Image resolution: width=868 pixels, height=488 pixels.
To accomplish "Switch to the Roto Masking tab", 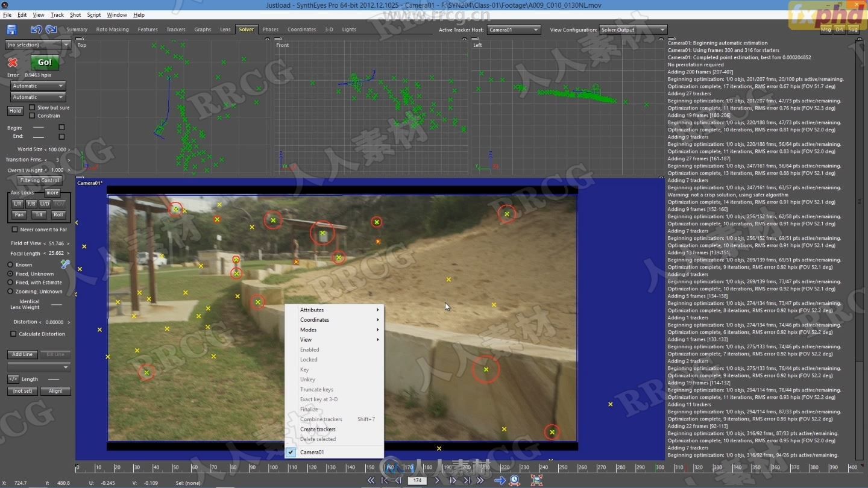I will (x=112, y=29).
